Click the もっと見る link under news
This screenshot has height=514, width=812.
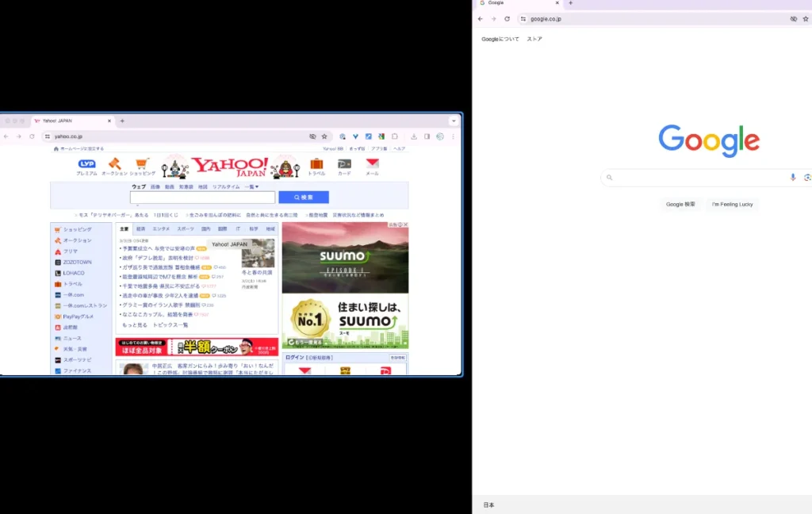click(x=135, y=325)
